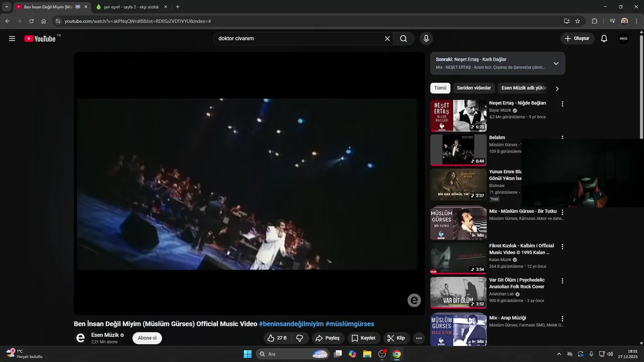The height and width of the screenshot is (362, 644).
Task: Play the Neşet Ertaş - Niğde Bağları thumbnail
Action: click(x=458, y=116)
